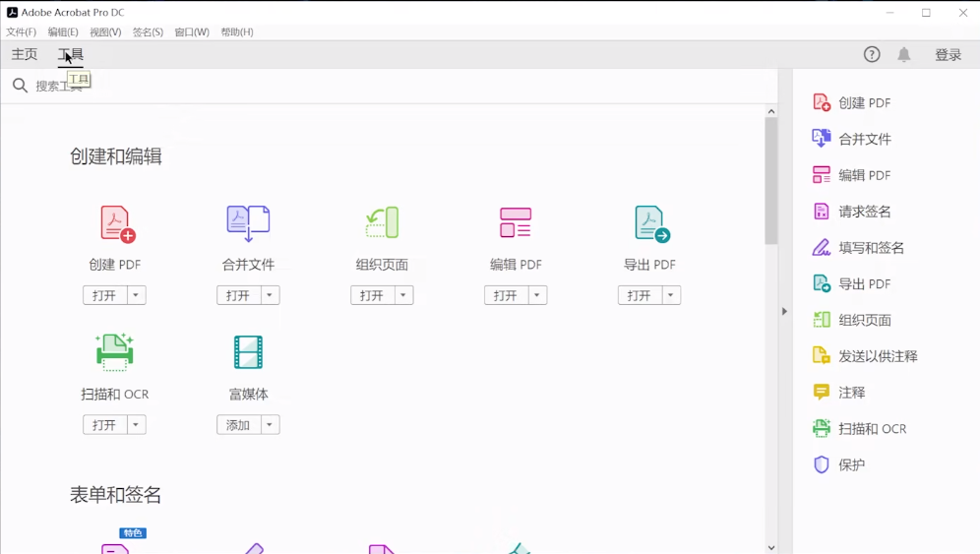This screenshot has height=554, width=980.
Task: Click 打开 button under 合并文件
Action: [x=239, y=295]
